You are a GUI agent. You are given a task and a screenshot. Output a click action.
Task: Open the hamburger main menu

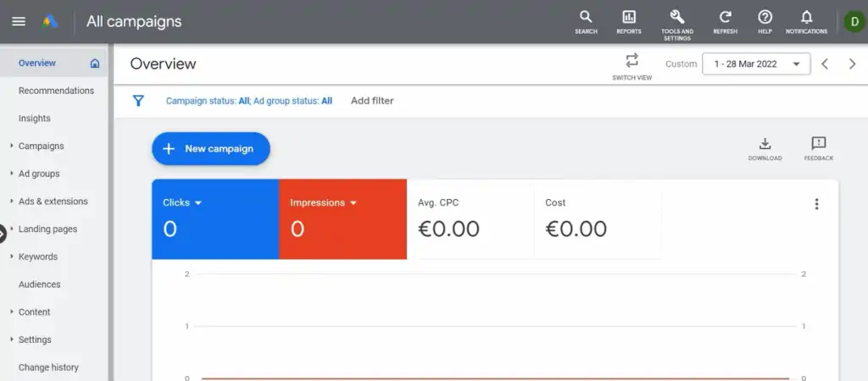[19, 21]
